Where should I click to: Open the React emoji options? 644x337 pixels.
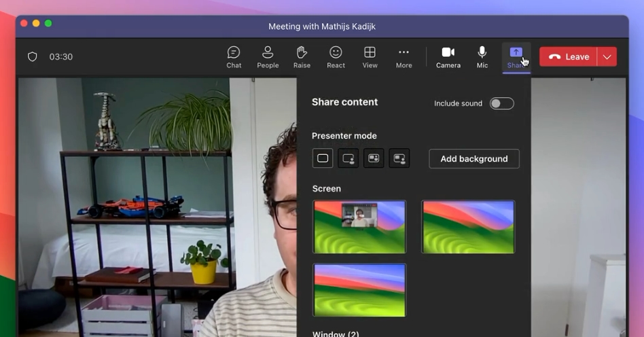(x=336, y=57)
